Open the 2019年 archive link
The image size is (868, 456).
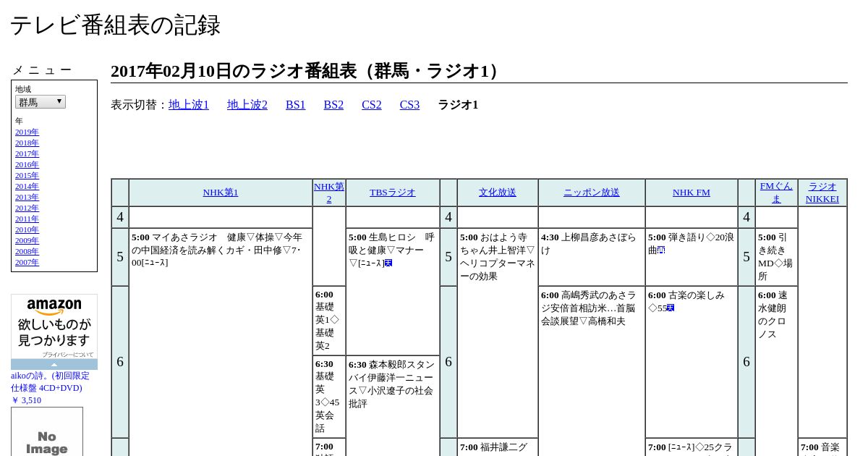coord(27,132)
